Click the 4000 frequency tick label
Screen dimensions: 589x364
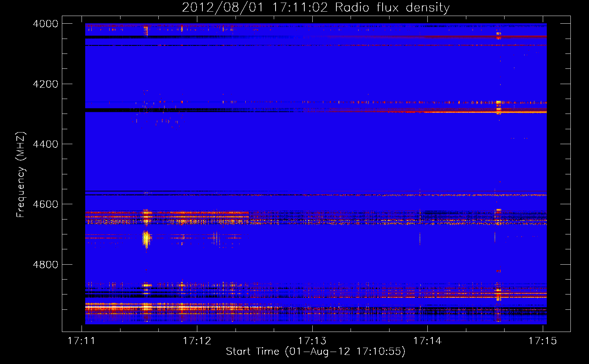click(x=46, y=24)
